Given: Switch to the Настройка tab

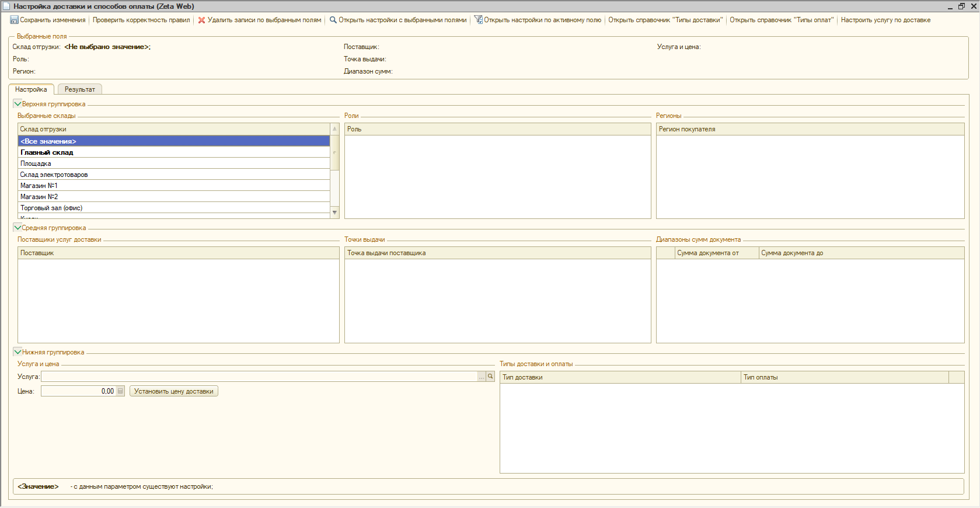Looking at the screenshot, I should pyautogui.click(x=31, y=89).
